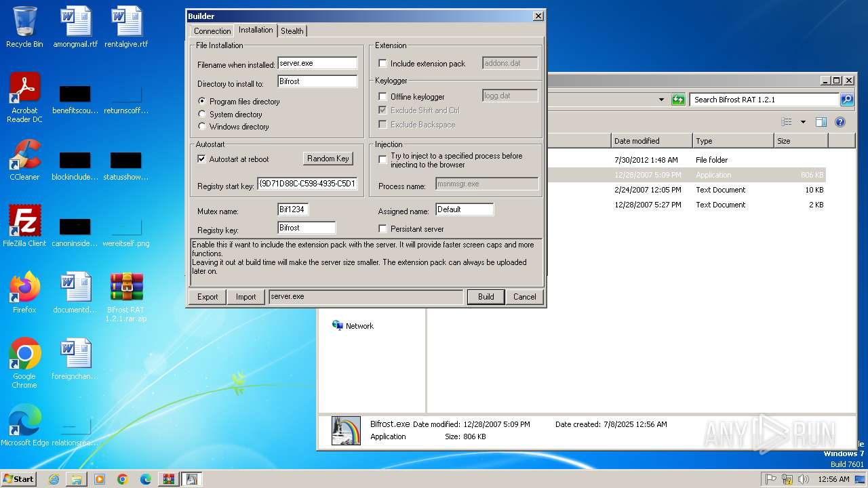Open the Recycle Bin desktop icon
868x488 pixels.
[24, 27]
